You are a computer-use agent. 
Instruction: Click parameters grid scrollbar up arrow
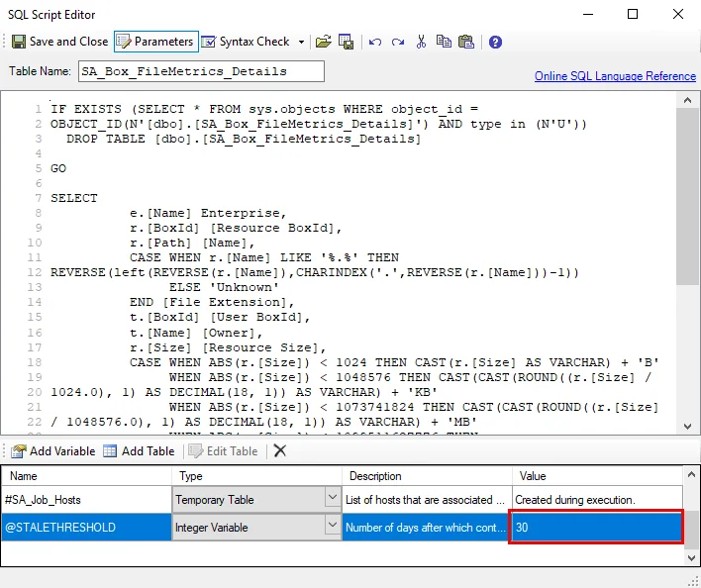691,474
